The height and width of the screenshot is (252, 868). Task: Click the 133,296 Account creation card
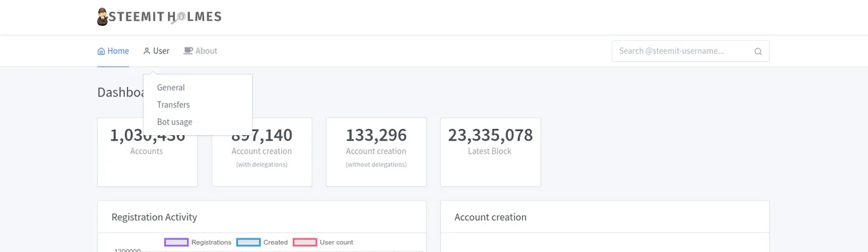click(376, 152)
